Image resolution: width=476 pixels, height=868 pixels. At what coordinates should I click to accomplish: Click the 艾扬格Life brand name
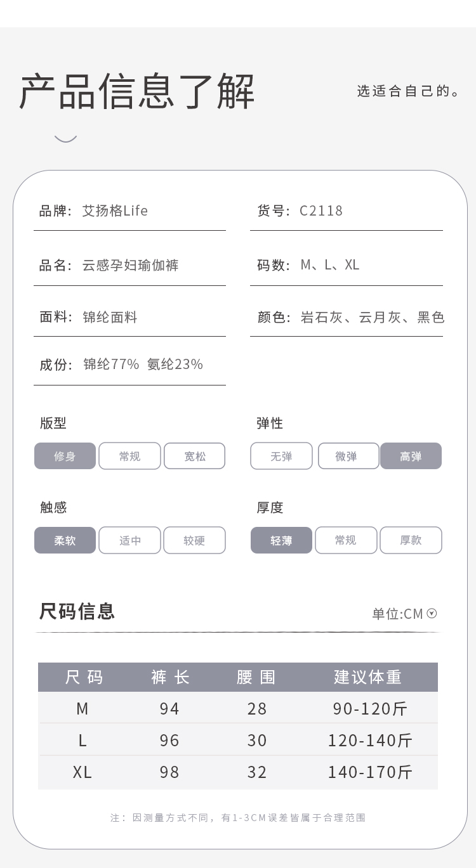[x=115, y=211]
